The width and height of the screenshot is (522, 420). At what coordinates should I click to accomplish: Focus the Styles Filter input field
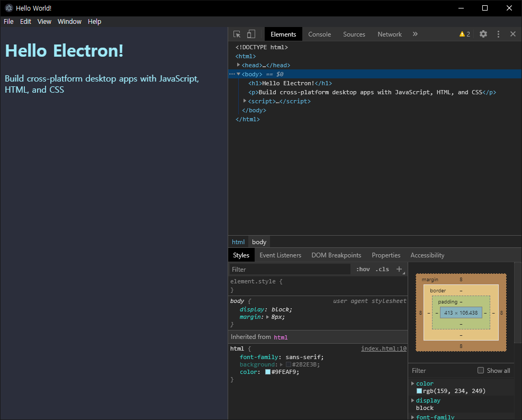coord(290,269)
